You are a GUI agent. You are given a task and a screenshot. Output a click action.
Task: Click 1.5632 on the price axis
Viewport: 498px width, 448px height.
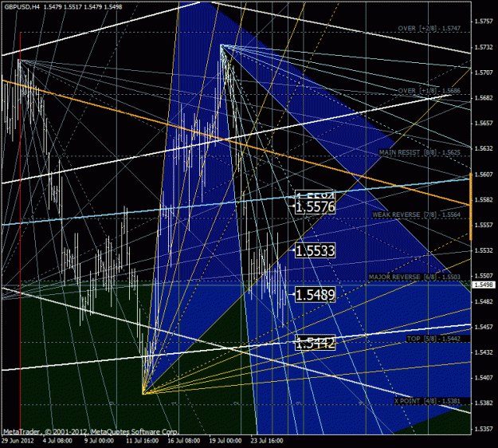point(484,149)
